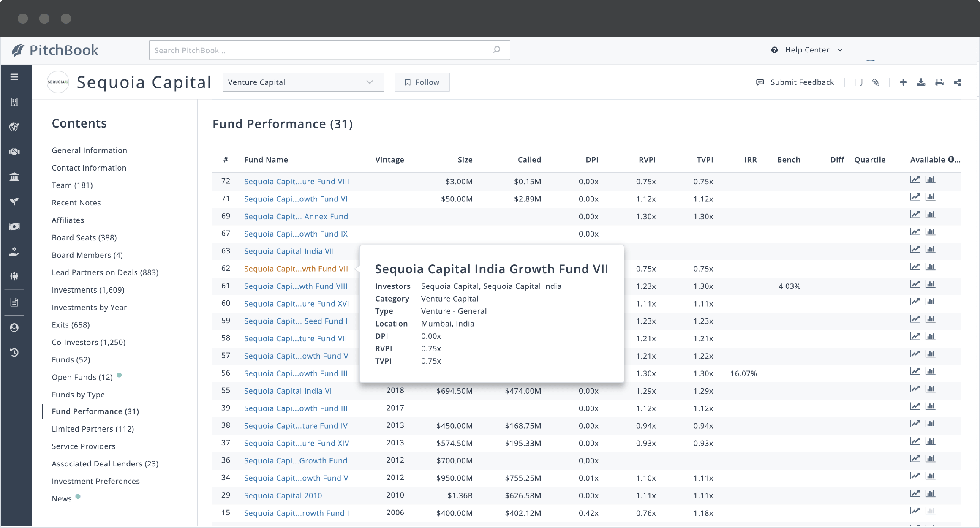Open the user profile icon in sidebar
This screenshot has width=980, height=528.
tap(14, 327)
